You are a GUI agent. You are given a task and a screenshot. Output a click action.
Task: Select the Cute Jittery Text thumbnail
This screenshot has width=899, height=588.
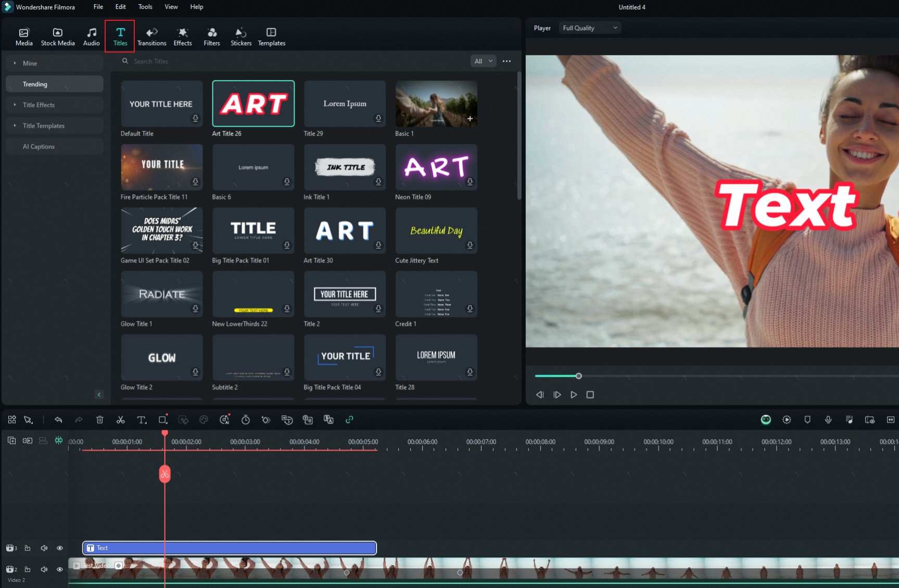pyautogui.click(x=436, y=231)
